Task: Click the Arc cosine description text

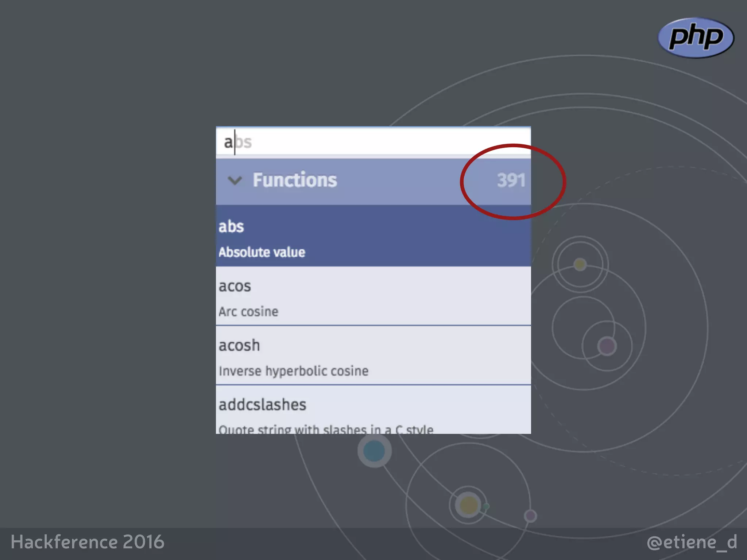Action: [x=248, y=312]
